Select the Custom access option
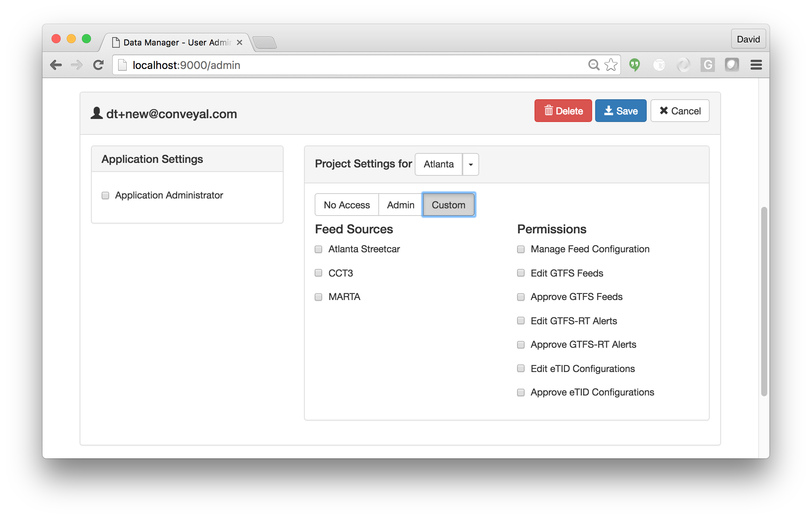Screen dimensions: 812x519 pos(448,205)
